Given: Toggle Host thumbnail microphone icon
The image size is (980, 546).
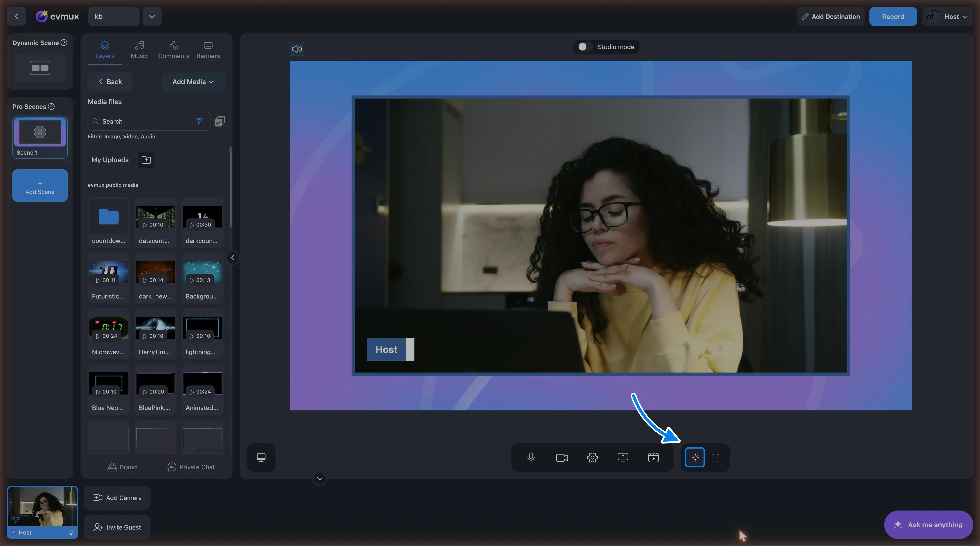Looking at the screenshot, I should click(71, 532).
